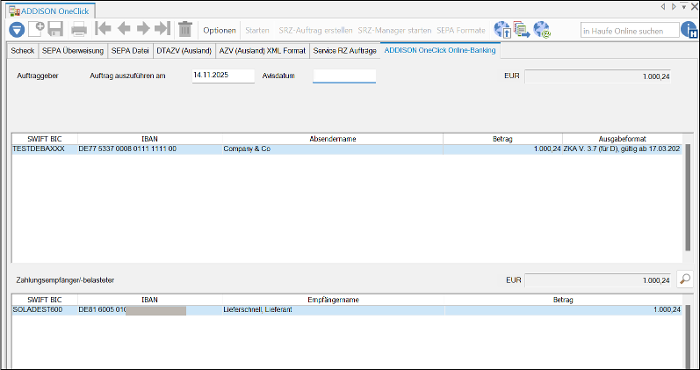
Task: Click the globe with green refresh icon
Action: pos(542,29)
